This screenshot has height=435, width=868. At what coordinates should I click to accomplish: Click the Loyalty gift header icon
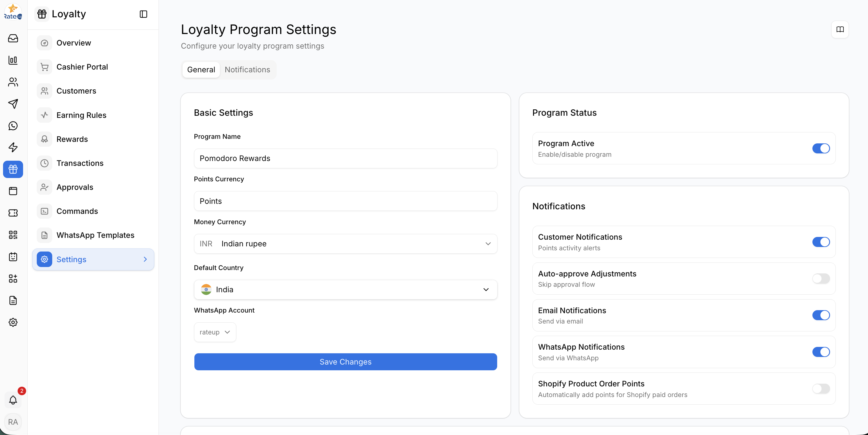pos(42,14)
